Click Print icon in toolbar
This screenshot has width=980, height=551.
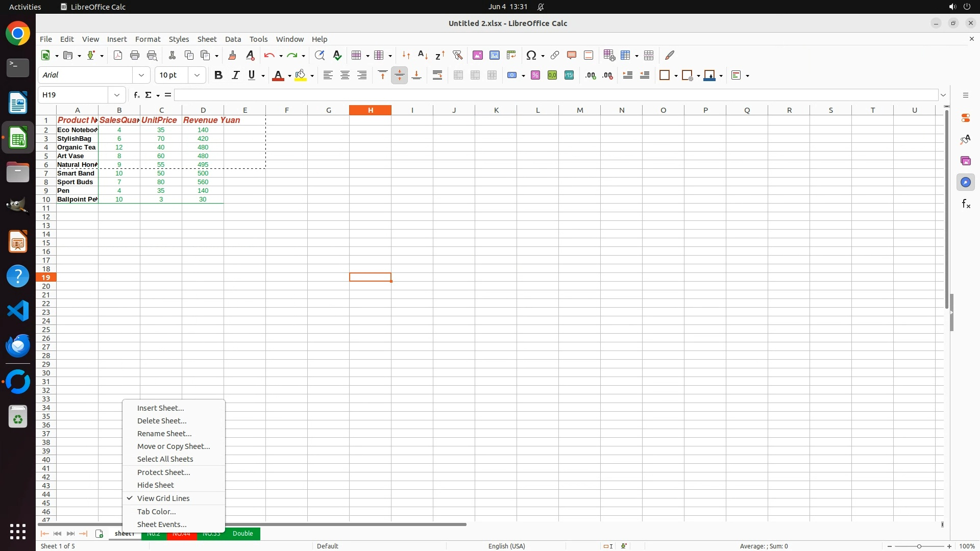[x=135, y=55]
